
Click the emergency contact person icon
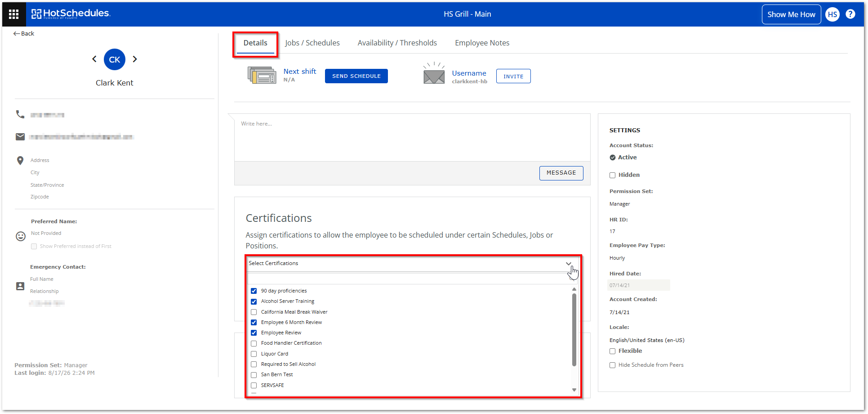point(20,286)
